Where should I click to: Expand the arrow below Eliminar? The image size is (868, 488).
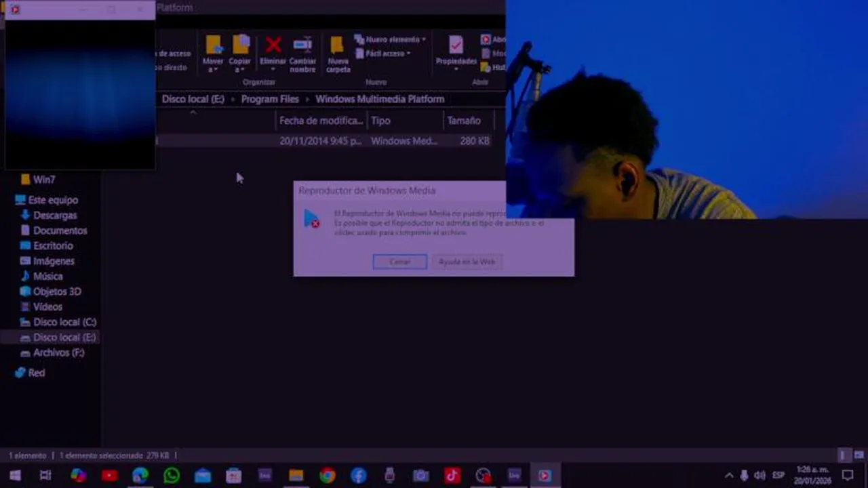(273, 69)
